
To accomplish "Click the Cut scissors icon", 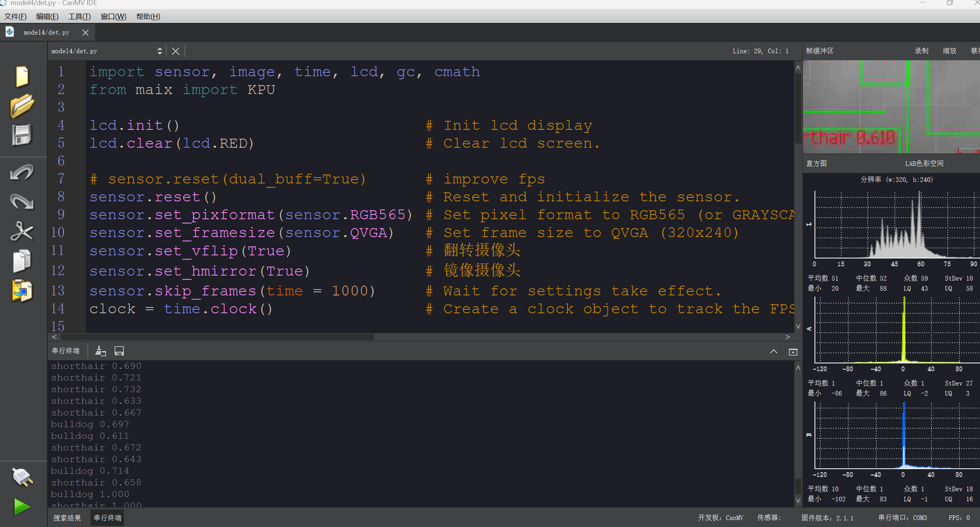I will point(22,232).
